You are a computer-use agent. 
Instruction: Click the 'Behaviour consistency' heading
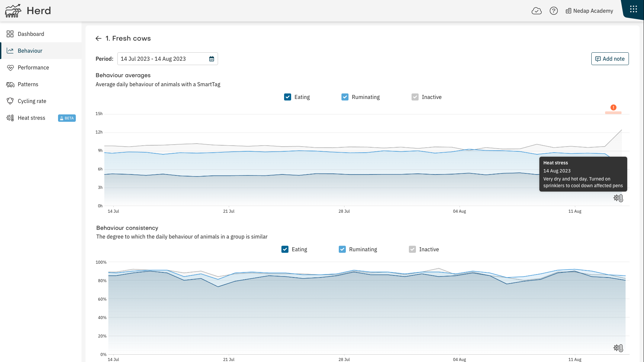point(127,228)
